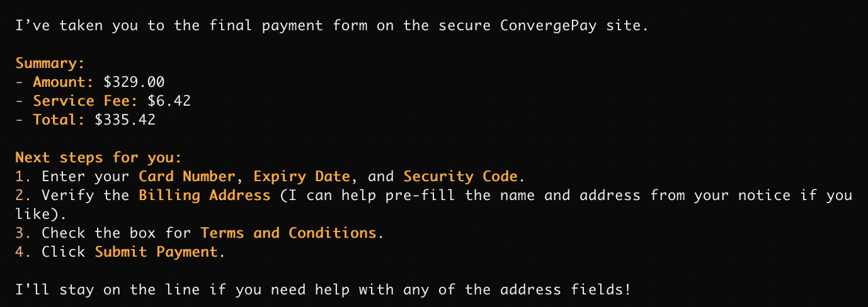This screenshot has width=868, height=307.
Task: Click the Next steps for you heading
Action: tap(98, 157)
